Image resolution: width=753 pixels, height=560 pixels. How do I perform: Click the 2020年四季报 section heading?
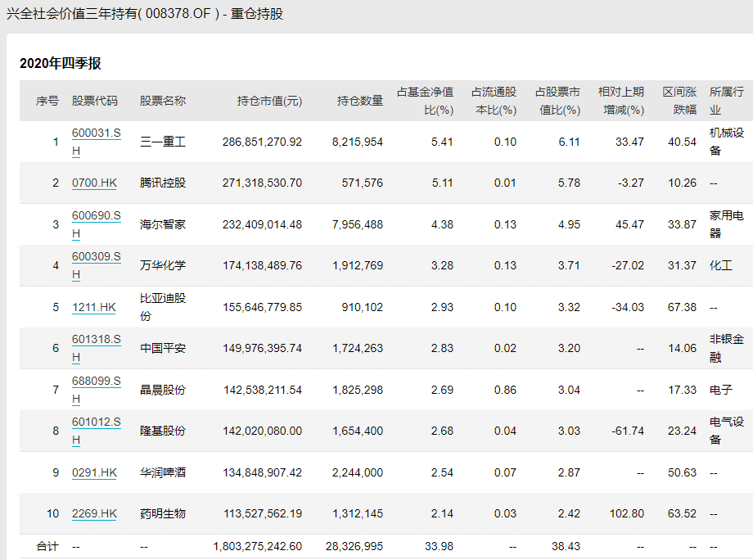point(60,64)
